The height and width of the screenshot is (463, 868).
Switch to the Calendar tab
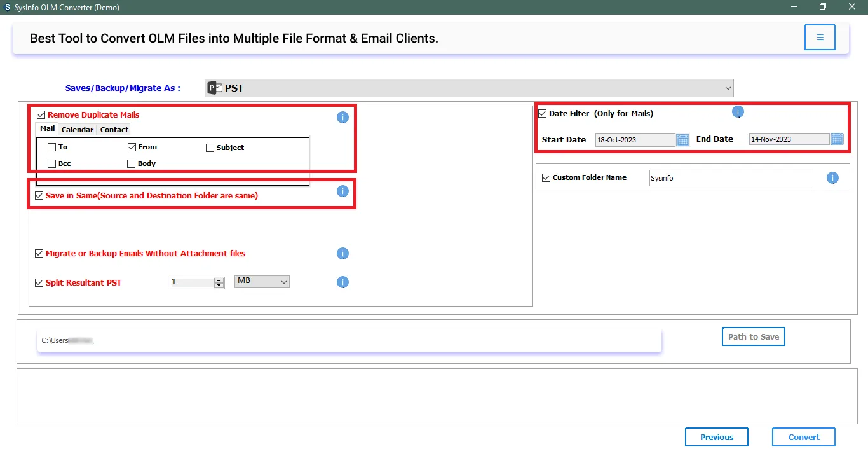[x=78, y=130]
